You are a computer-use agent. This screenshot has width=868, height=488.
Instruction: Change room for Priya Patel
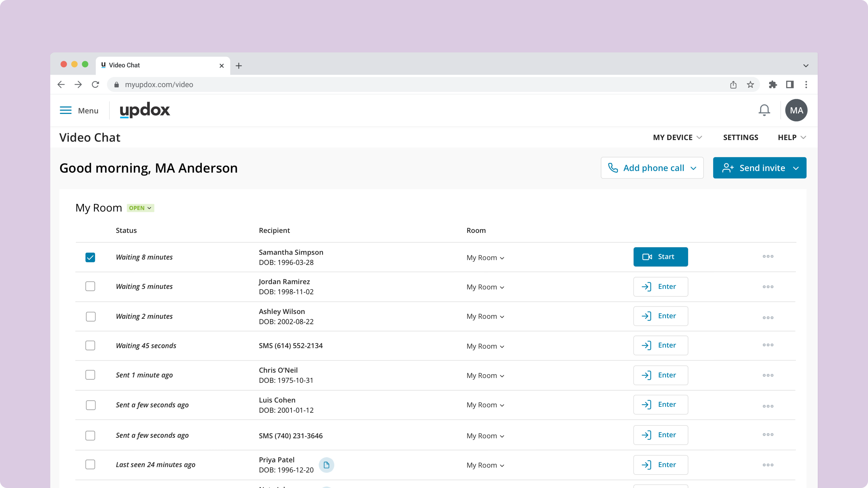(485, 465)
